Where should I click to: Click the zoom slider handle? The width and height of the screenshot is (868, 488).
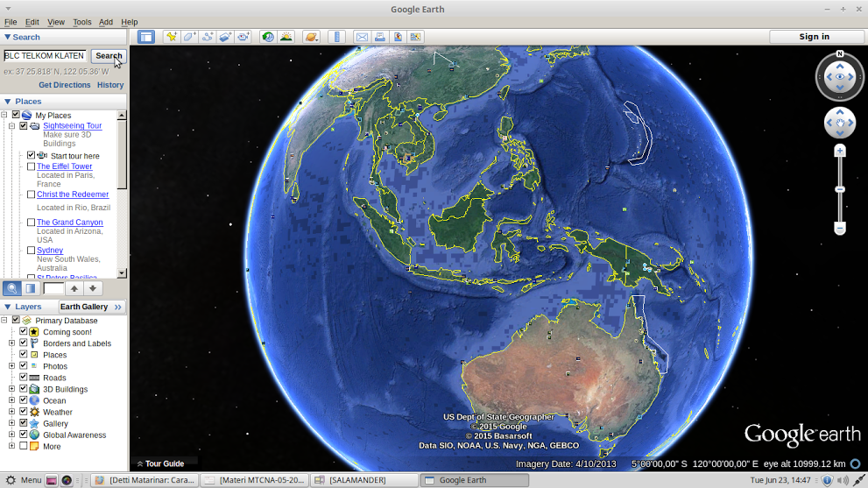coord(840,189)
